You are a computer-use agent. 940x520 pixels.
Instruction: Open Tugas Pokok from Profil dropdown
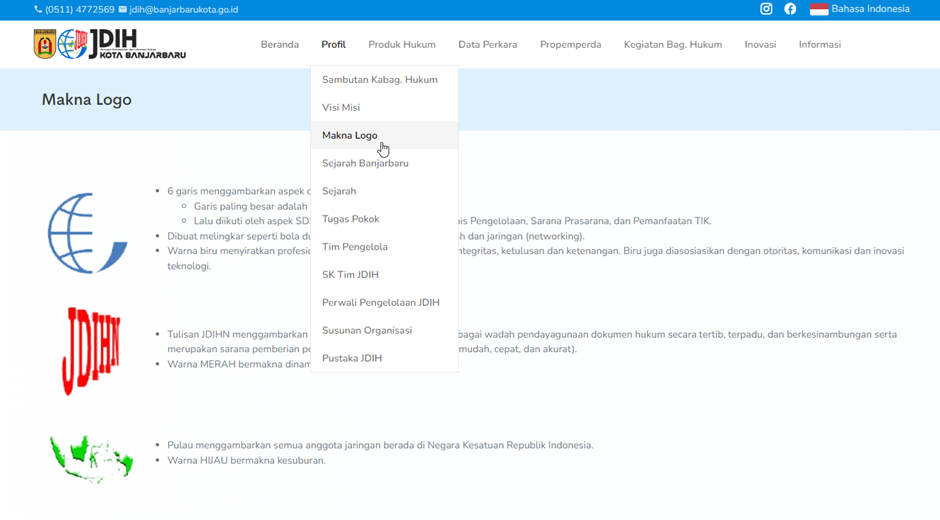click(351, 219)
